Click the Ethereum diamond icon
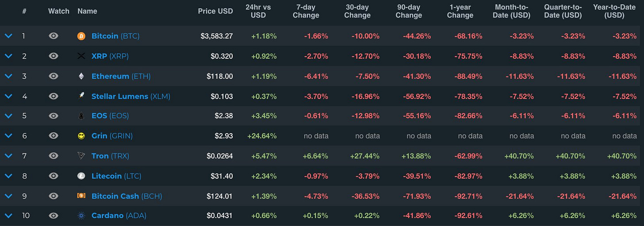 coord(81,76)
